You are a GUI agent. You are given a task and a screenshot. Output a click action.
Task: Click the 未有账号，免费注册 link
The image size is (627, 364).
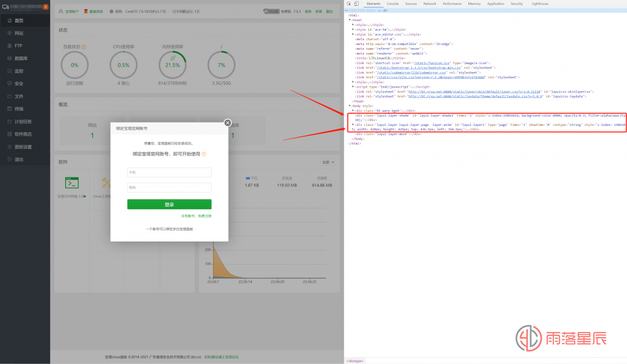click(x=196, y=216)
